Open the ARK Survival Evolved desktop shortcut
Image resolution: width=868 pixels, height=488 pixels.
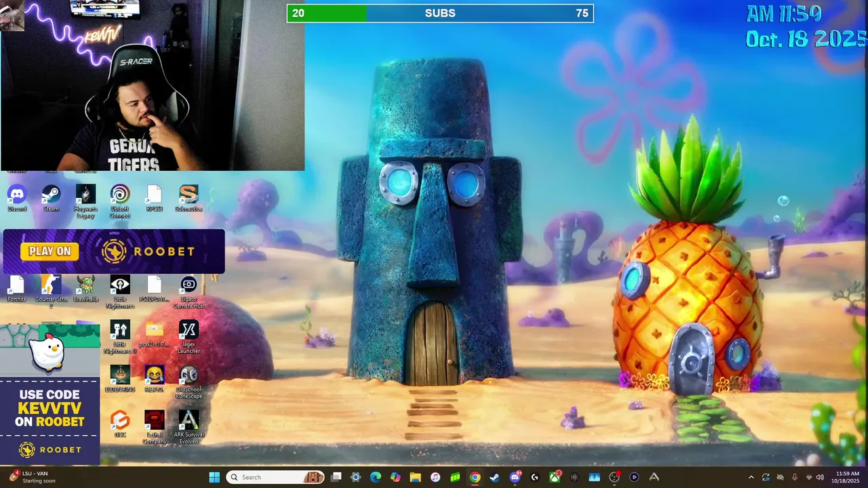(189, 427)
